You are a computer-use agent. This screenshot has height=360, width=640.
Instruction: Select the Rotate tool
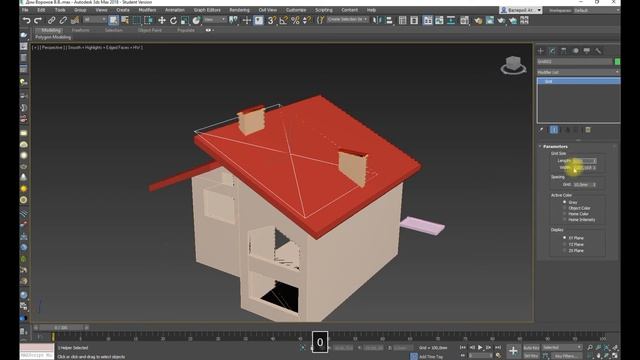173,20
